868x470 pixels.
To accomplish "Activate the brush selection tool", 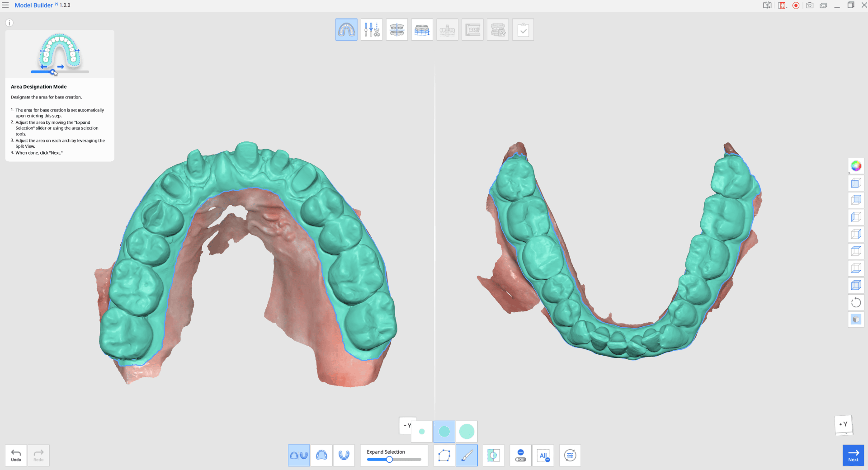I will pos(467,456).
